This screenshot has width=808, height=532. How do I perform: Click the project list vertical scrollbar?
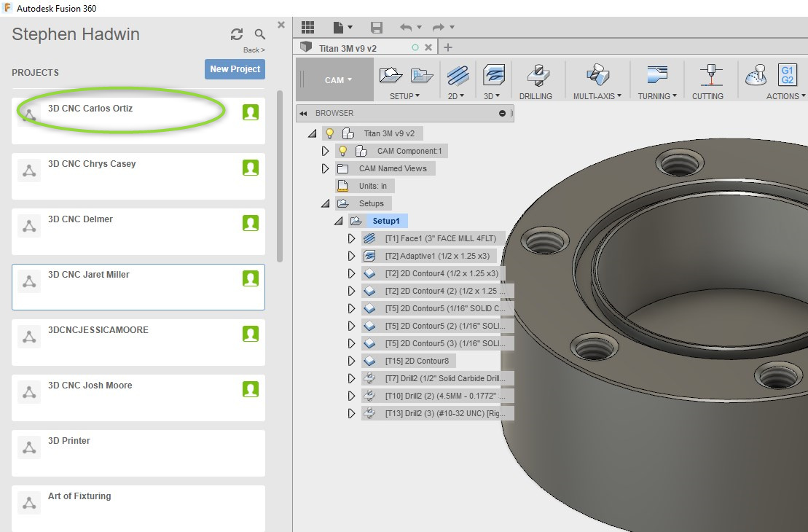(x=280, y=175)
